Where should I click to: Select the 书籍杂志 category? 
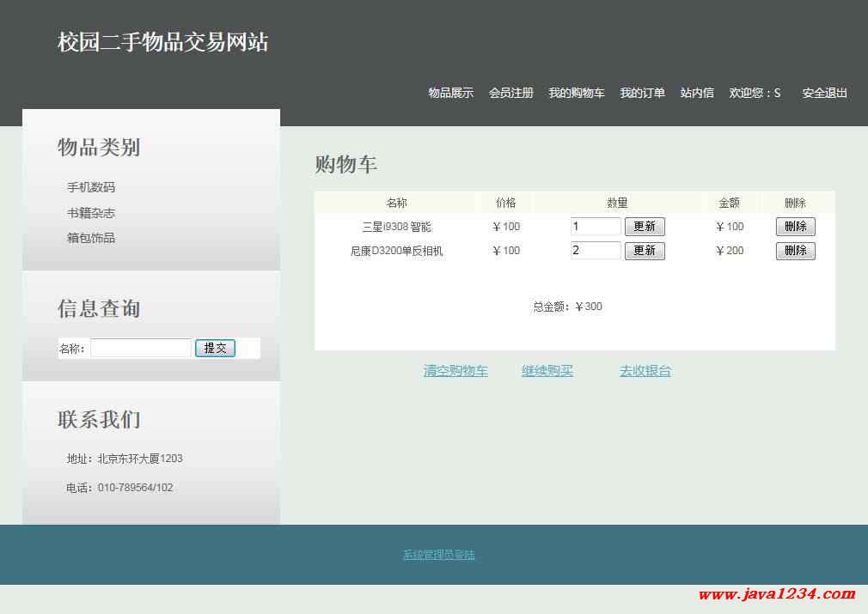click(x=91, y=213)
